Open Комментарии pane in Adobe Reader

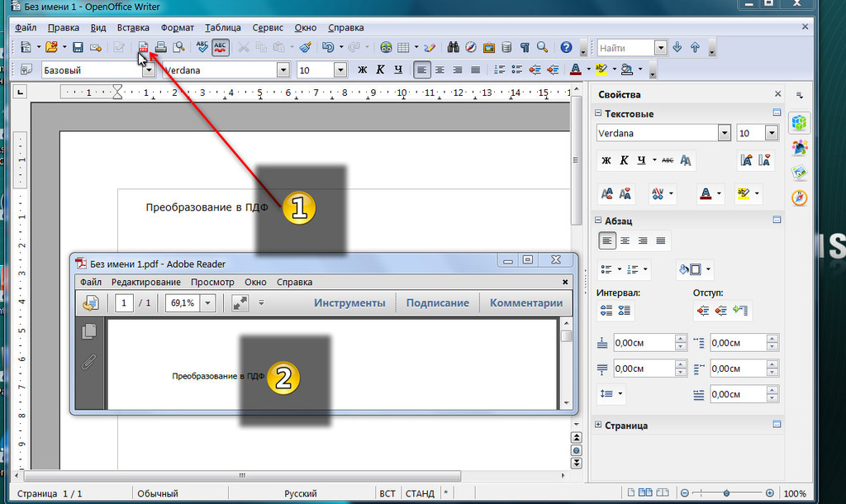click(526, 302)
